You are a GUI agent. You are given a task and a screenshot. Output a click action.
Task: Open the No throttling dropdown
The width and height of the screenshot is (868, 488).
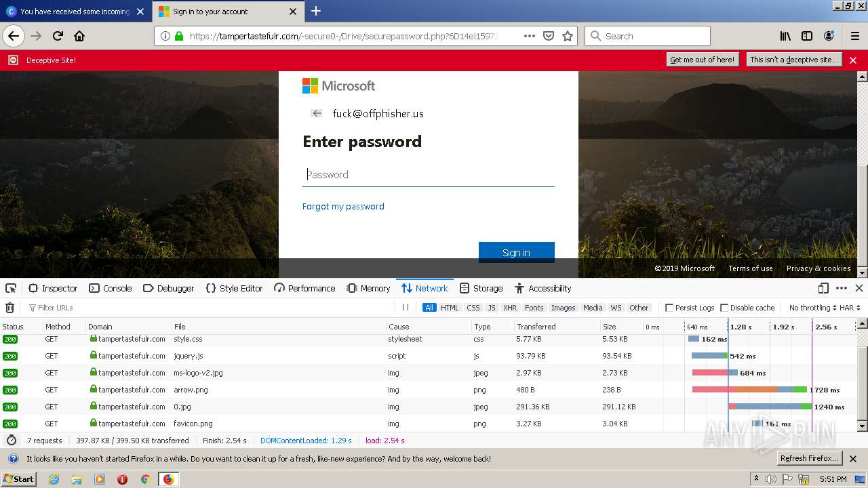coord(812,308)
